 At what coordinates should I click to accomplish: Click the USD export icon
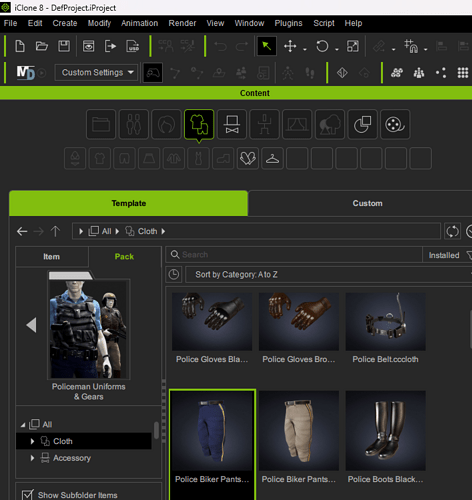click(x=132, y=46)
